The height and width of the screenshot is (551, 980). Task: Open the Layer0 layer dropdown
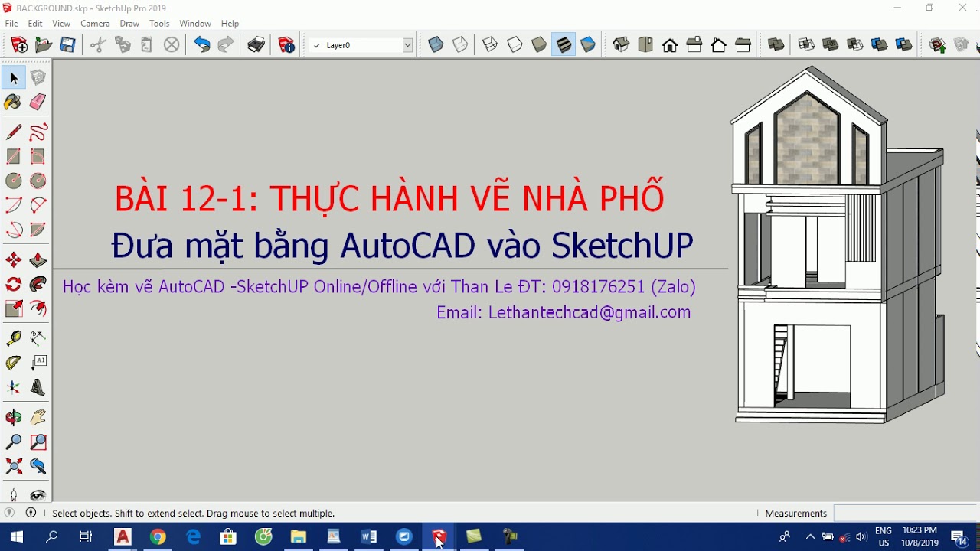(408, 45)
